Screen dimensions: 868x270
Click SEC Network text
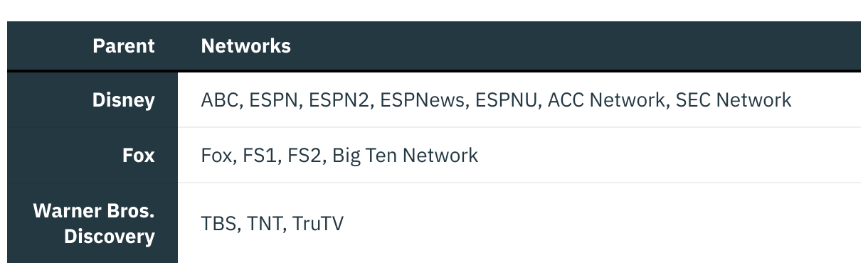734,100
